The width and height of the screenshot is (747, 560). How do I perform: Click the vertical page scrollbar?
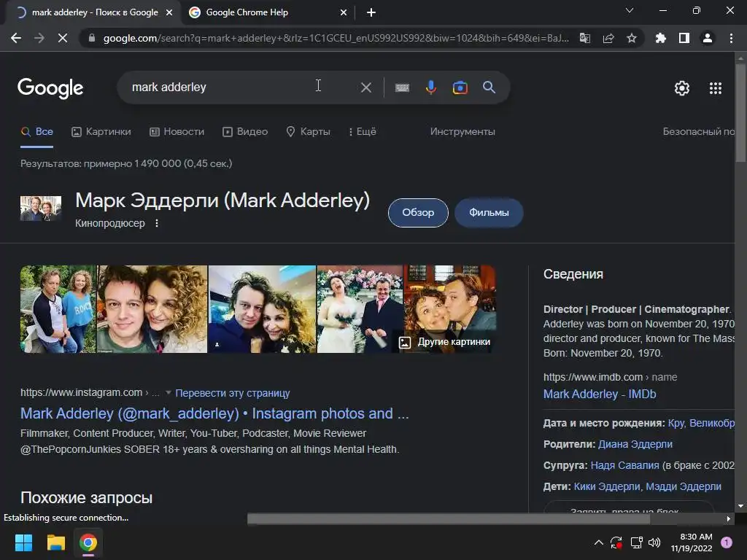pos(740,114)
